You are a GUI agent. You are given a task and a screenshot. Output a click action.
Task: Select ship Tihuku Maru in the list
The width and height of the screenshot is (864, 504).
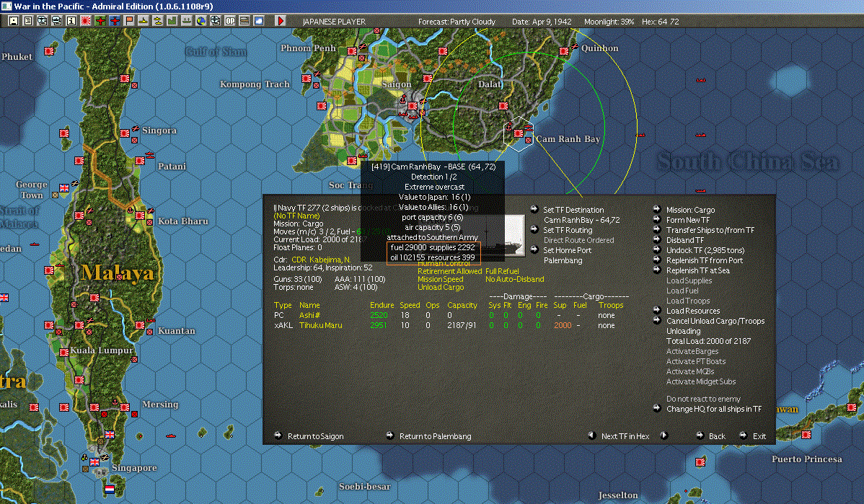(x=321, y=325)
